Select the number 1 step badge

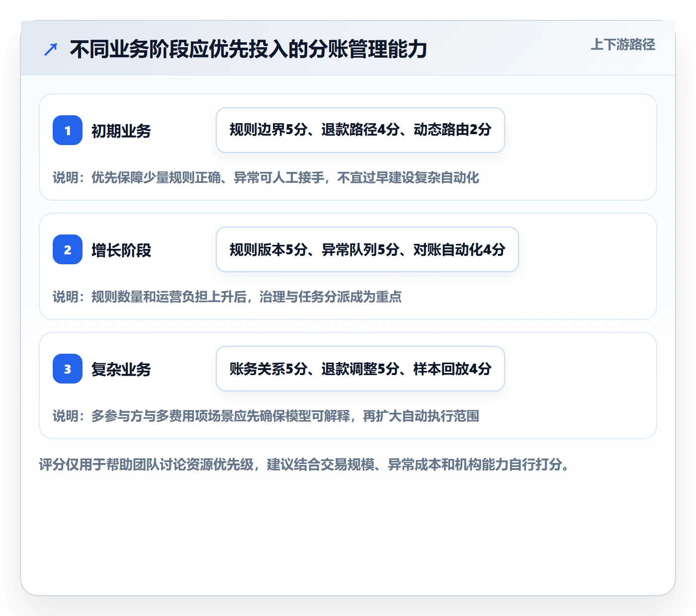click(68, 130)
